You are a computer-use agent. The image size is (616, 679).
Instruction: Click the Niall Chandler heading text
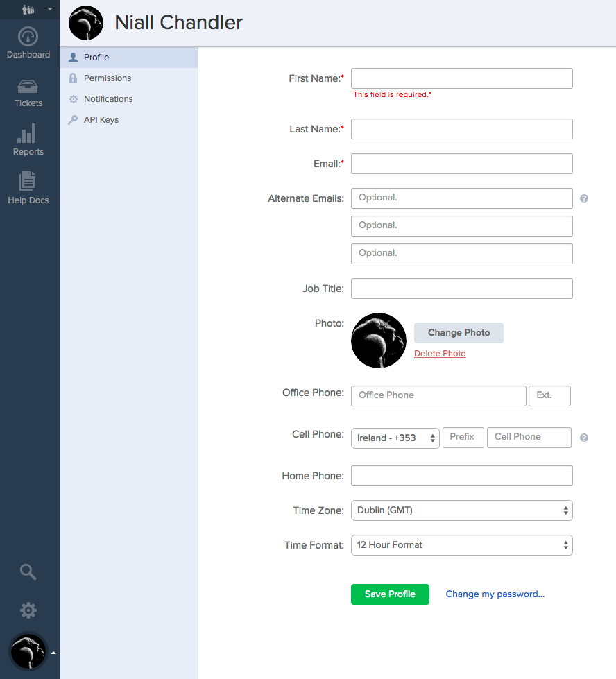pyautogui.click(x=178, y=22)
